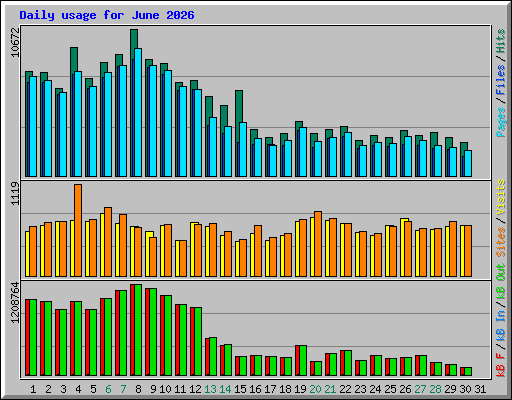Click day 31 on the x-axis
The image size is (512, 400).
pyautogui.click(x=480, y=389)
